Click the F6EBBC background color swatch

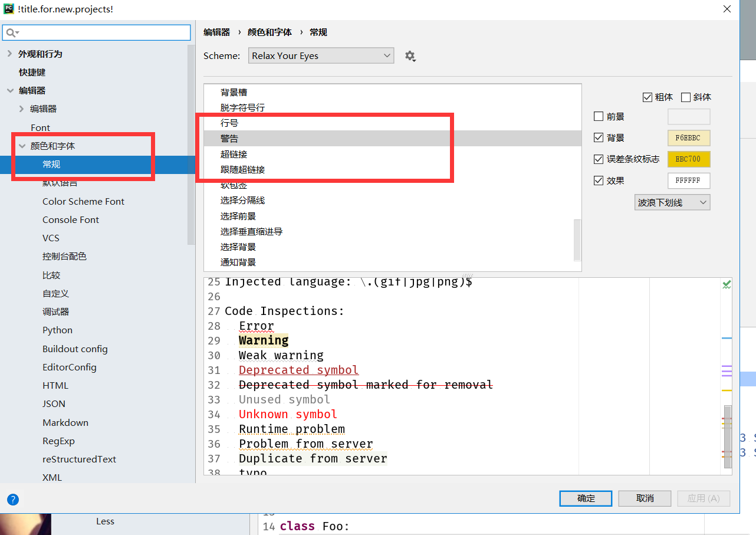coord(689,137)
